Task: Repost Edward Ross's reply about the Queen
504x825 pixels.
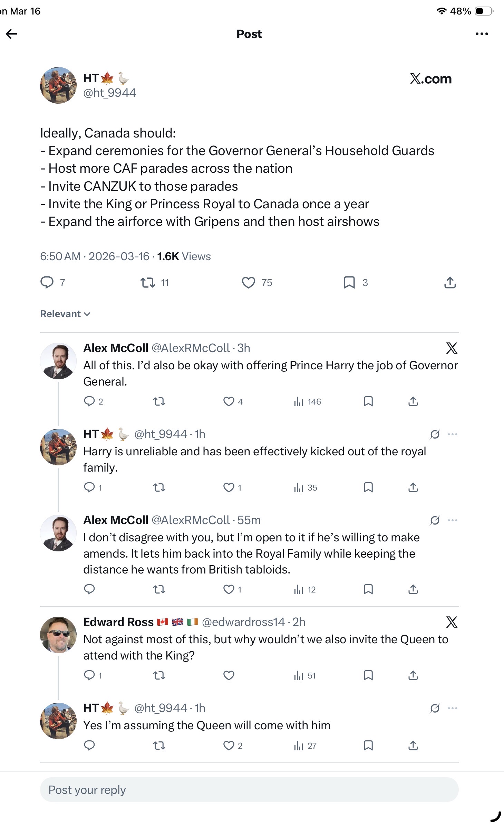Action: pyautogui.click(x=159, y=675)
